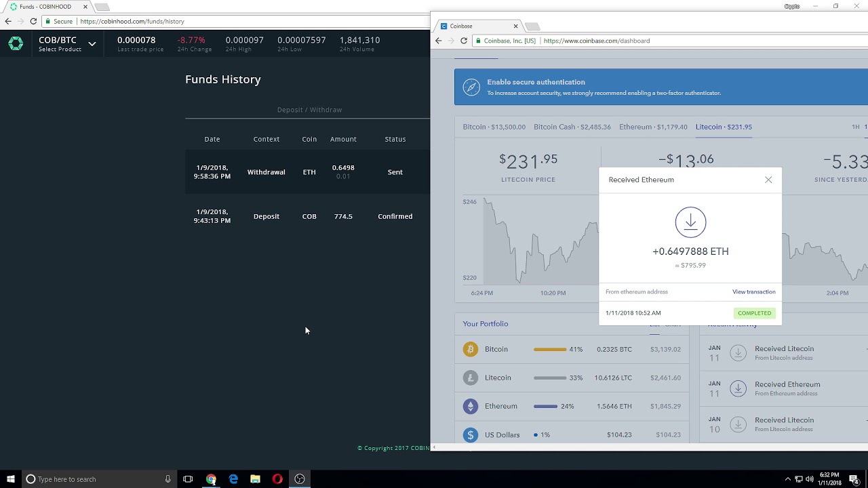Close the Coinbase browser tab

coord(515,26)
